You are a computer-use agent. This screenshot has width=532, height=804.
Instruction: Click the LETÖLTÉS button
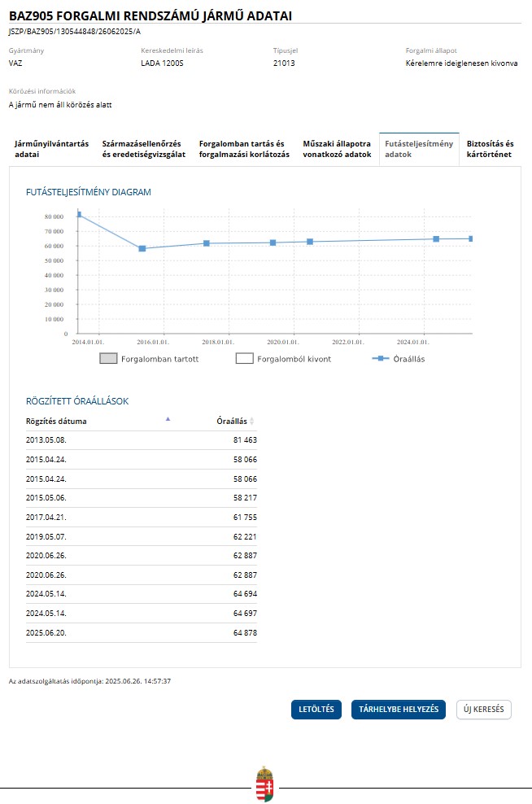316,710
